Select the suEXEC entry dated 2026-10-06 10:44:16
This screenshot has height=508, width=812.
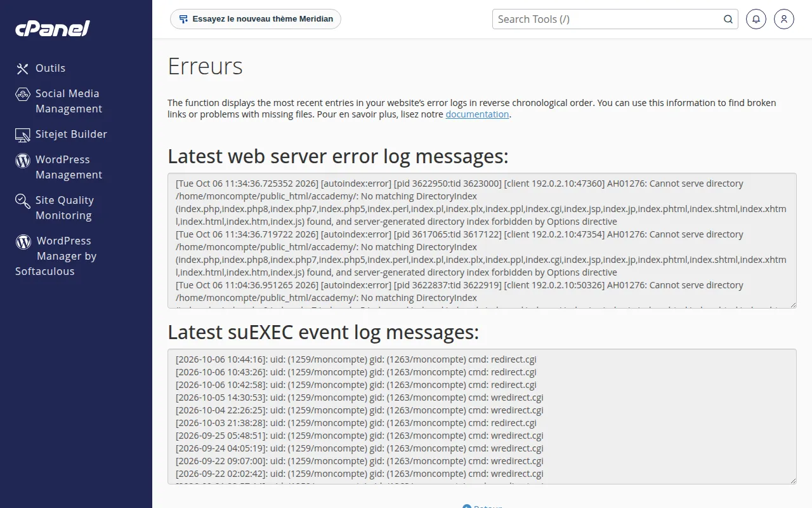(356, 359)
